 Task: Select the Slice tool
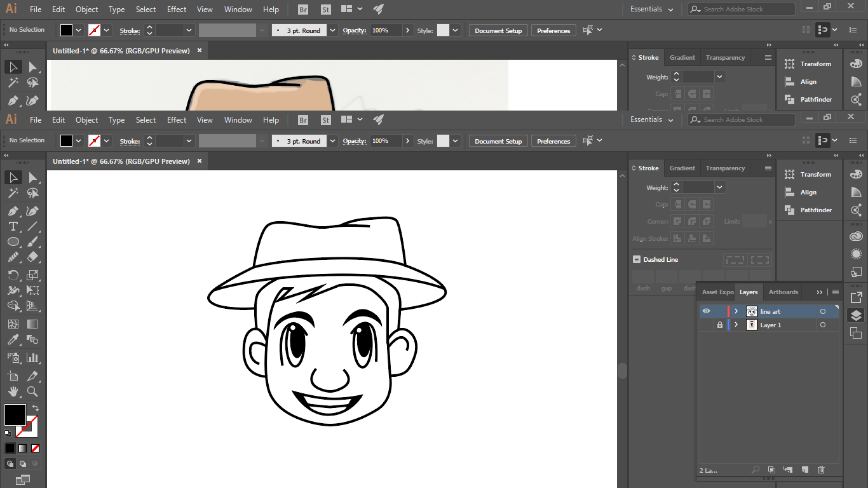click(x=33, y=376)
